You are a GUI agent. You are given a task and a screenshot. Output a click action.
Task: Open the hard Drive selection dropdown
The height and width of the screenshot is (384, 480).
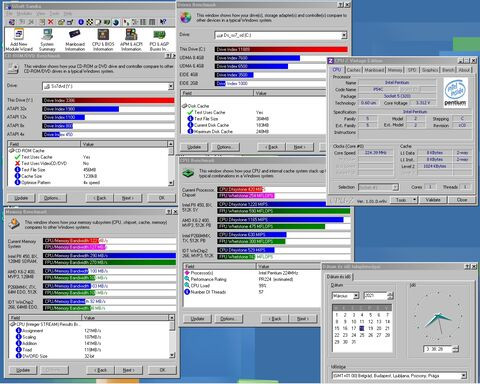point(281,35)
